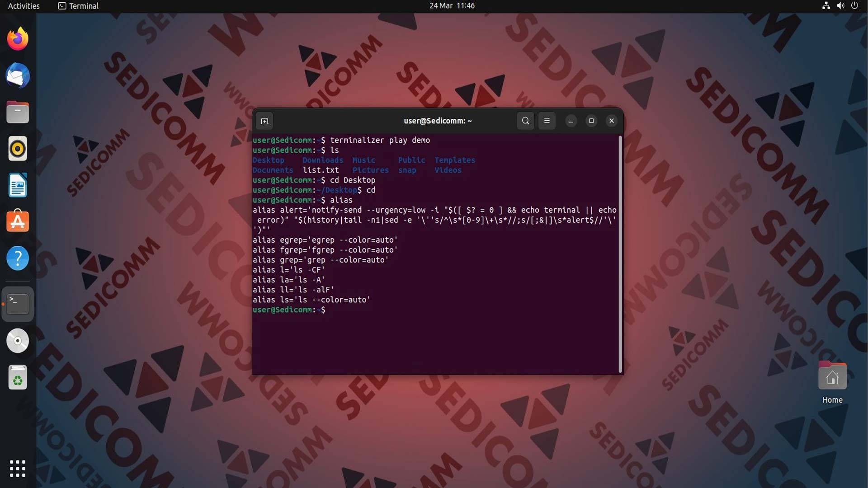Click 'list.txt' in the ls output

(x=321, y=170)
